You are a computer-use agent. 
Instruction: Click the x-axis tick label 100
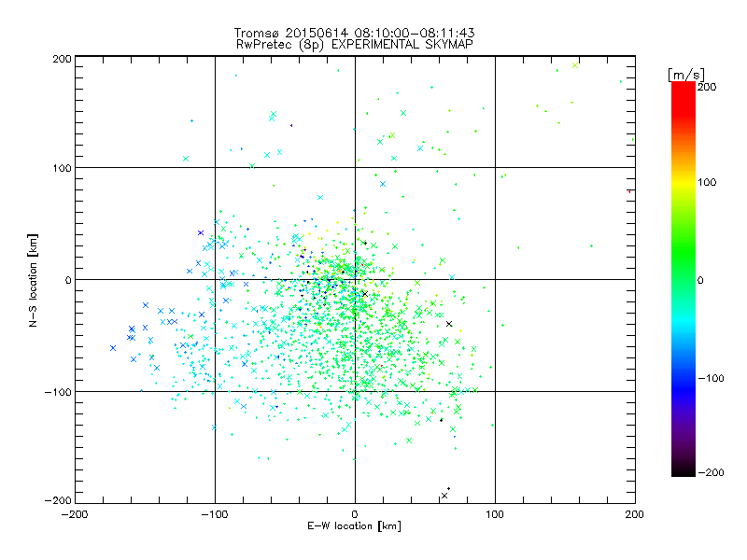tap(495, 514)
